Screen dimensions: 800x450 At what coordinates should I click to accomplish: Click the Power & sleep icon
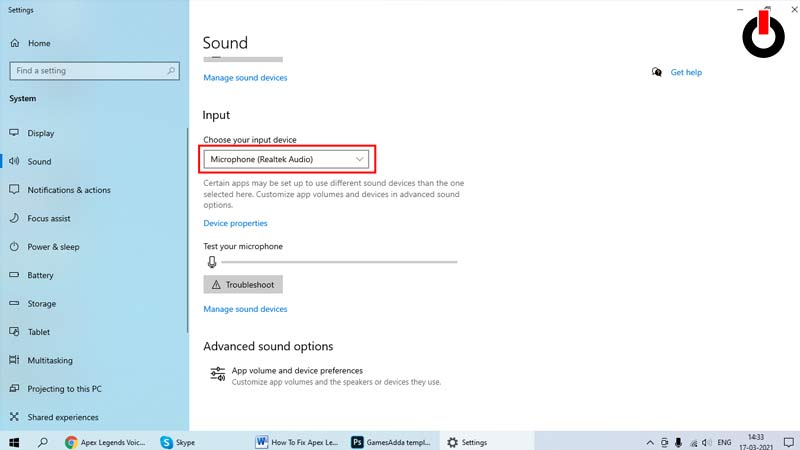(x=14, y=246)
